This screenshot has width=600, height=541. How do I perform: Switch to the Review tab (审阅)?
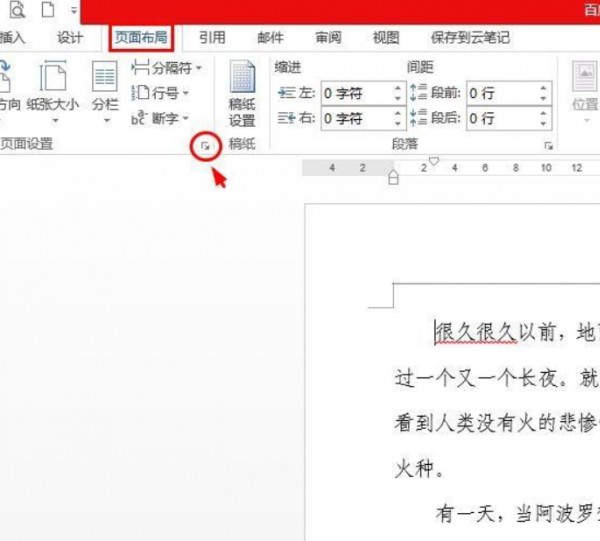click(x=328, y=37)
